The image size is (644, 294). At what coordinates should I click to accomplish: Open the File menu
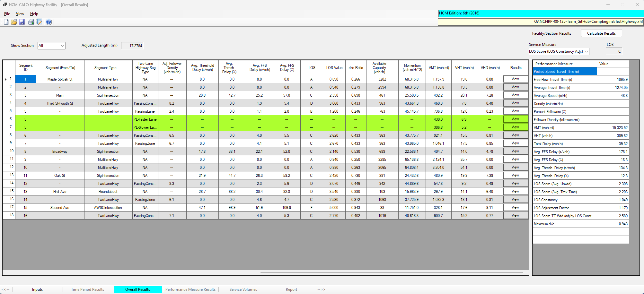click(x=7, y=14)
